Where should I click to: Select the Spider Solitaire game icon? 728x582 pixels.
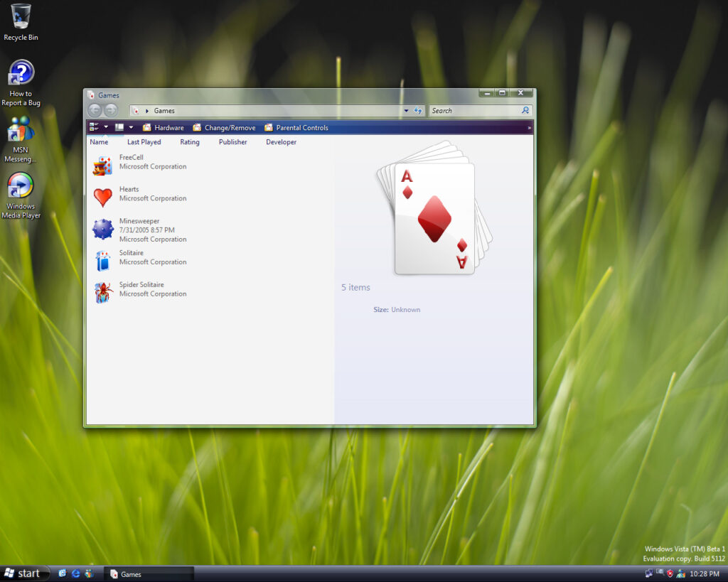pyautogui.click(x=102, y=293)
